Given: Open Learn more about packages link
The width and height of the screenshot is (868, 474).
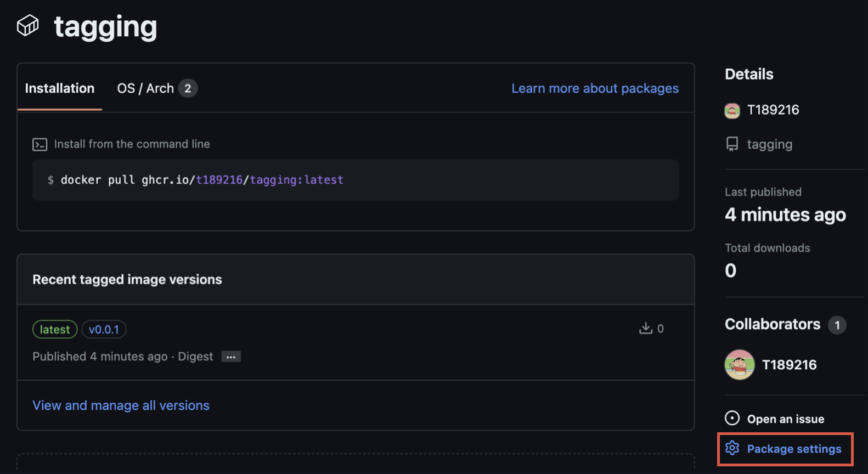Looking at the screenshot, I should pyautogui.click(x=595, y=88).
